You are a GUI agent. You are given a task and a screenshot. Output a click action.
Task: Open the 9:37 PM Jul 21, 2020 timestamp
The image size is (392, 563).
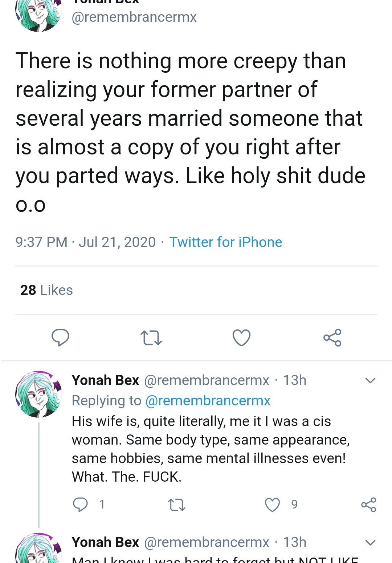86,242
